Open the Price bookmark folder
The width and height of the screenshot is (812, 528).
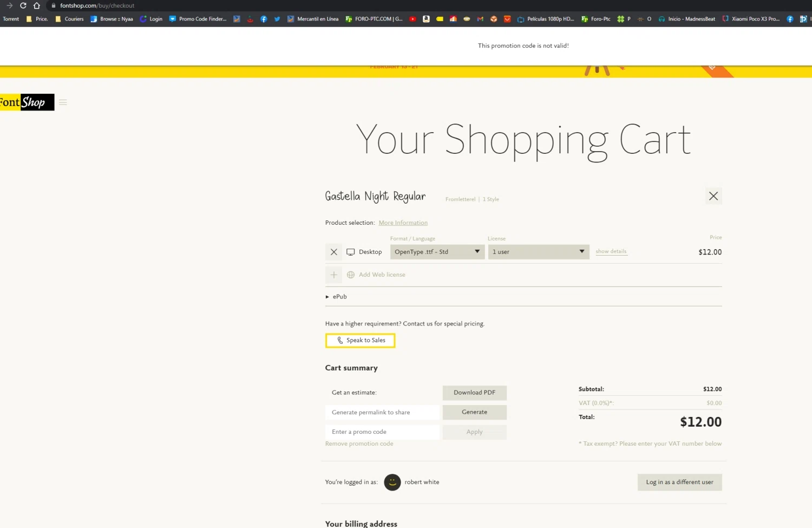[x=37, y=19]
